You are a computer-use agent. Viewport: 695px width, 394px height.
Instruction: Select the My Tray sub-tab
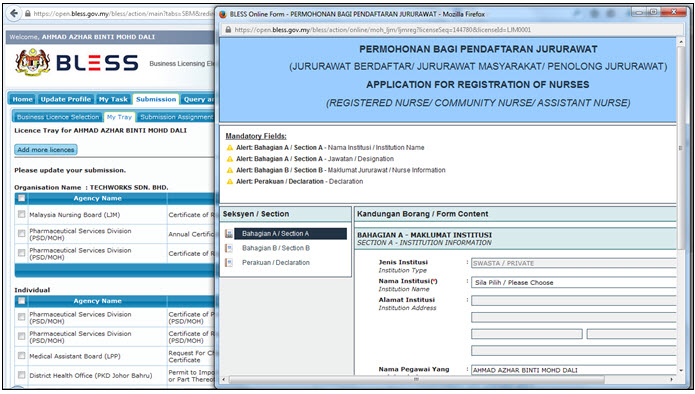pos(119,117)
